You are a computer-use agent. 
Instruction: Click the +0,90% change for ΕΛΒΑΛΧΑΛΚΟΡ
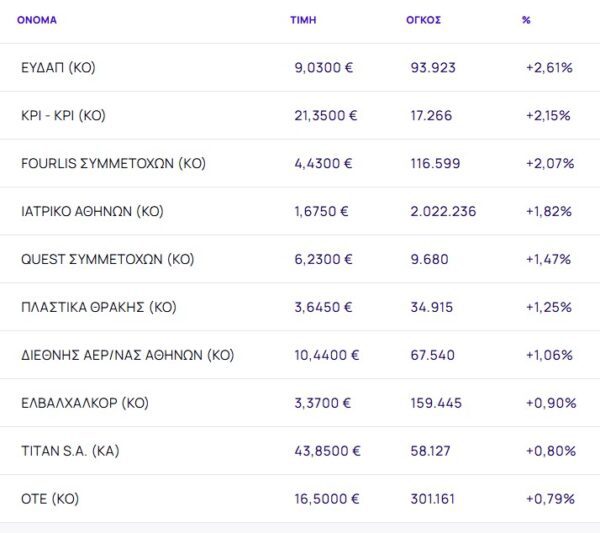tap(550, 403)
